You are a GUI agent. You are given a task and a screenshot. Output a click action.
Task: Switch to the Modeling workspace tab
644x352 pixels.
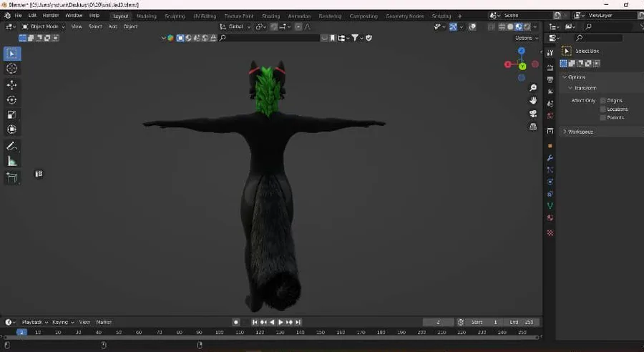pyautogui.click(x=147, y=16)
